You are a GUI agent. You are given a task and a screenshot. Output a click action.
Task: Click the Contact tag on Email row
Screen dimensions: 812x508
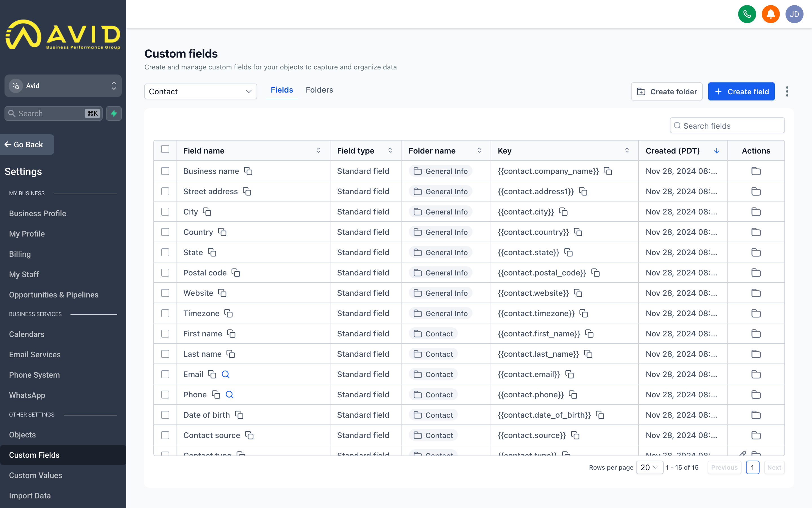[433, 374]
